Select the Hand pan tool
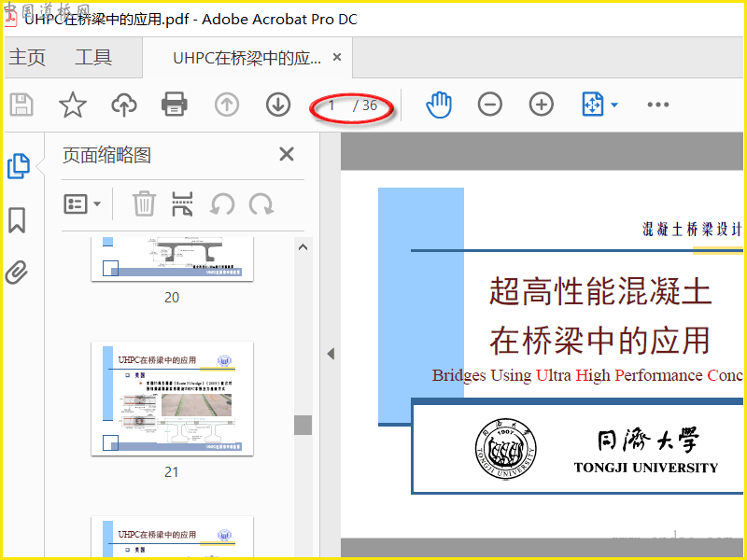This screenshot has height=560, width=747. click(439, 105)
